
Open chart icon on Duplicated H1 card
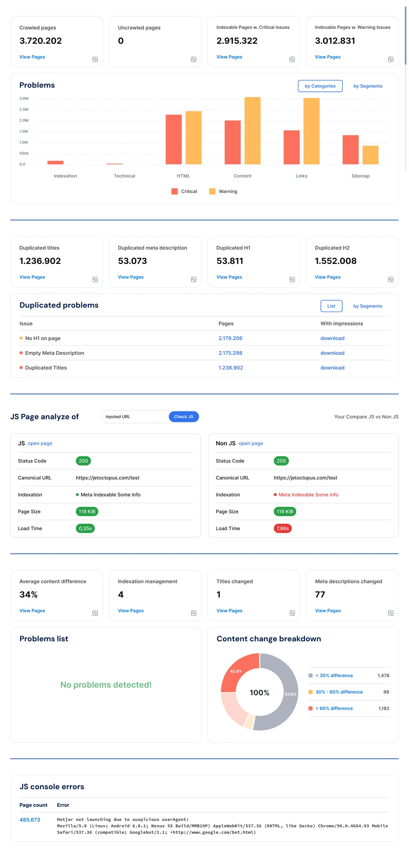[x=292, y=280]
